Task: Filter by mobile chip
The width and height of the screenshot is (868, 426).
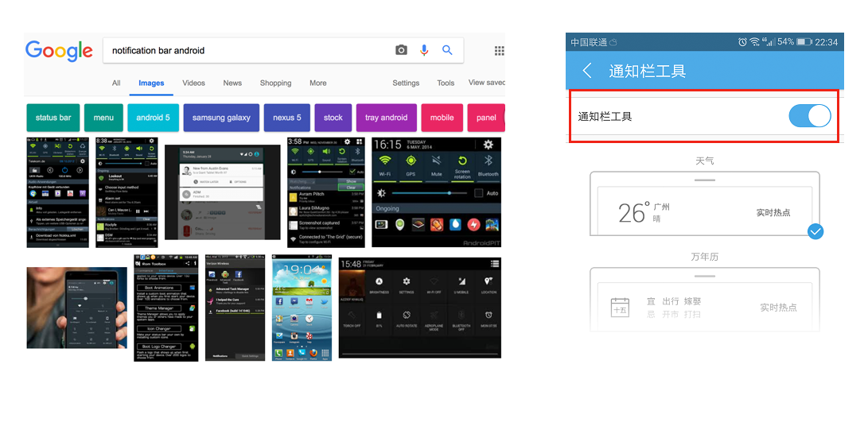Action: tap(442, 118)
